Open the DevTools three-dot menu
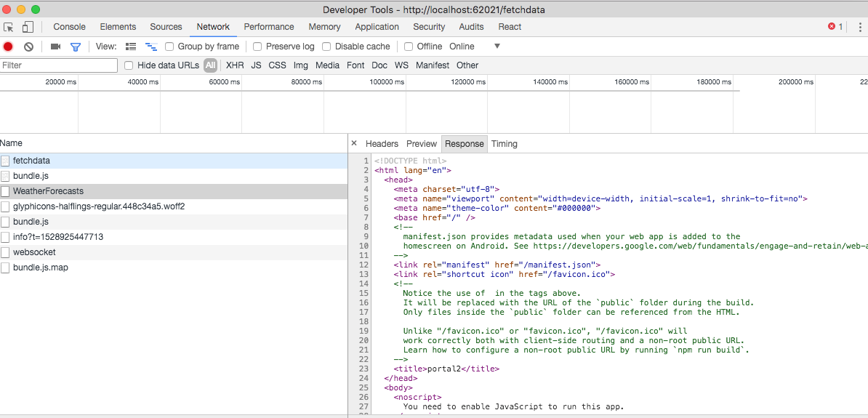 pos(860,27)
